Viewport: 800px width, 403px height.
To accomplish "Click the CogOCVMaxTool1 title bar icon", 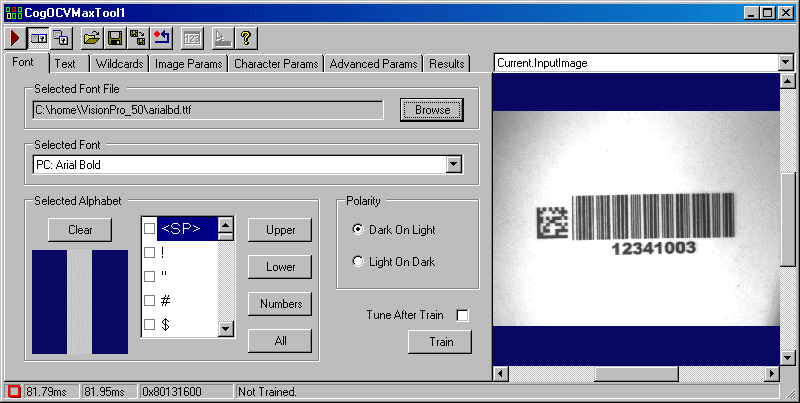I will [x=13, y=13].
